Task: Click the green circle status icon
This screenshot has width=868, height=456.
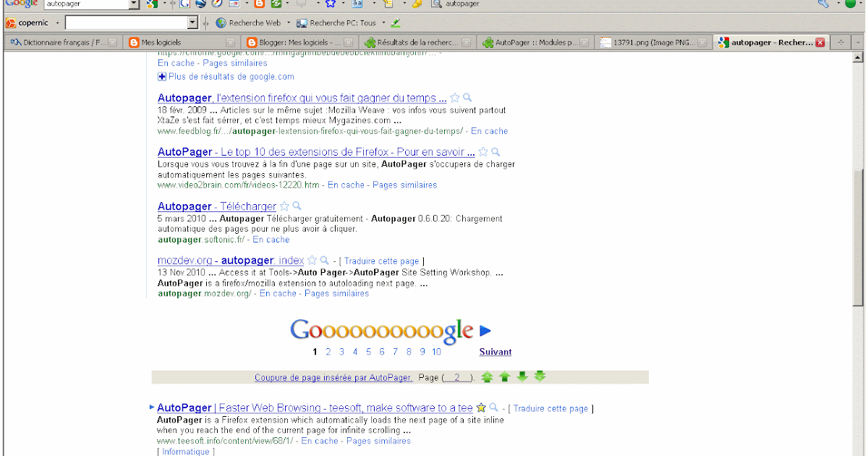Action: pyautogui.click(x=850, y=4)
